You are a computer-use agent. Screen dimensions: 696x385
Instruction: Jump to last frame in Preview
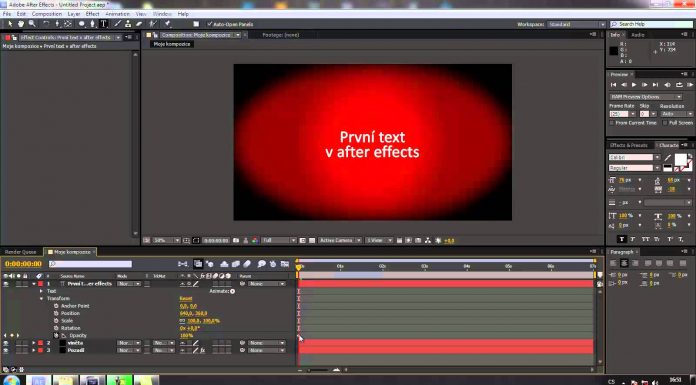coord(655,85)
